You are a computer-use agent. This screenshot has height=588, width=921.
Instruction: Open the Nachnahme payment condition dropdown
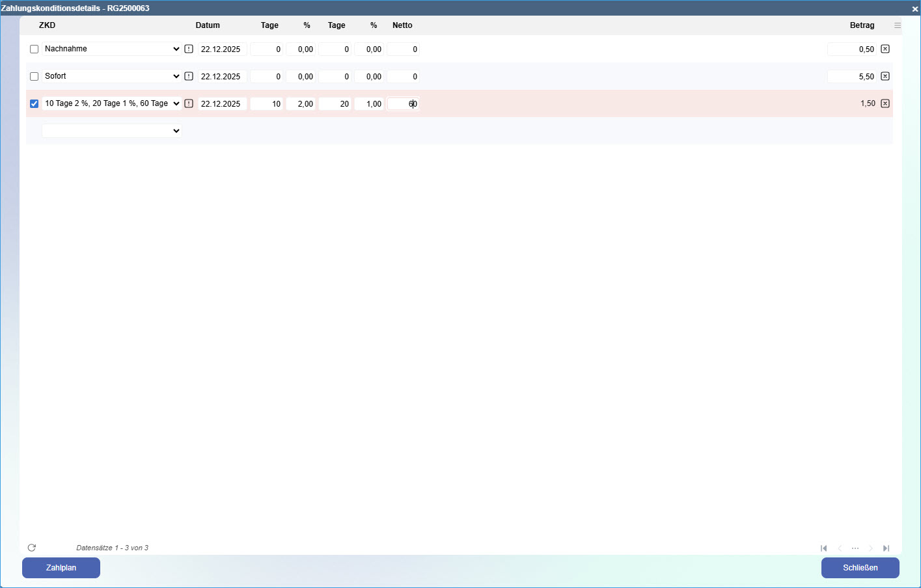(x=111, y=49)
